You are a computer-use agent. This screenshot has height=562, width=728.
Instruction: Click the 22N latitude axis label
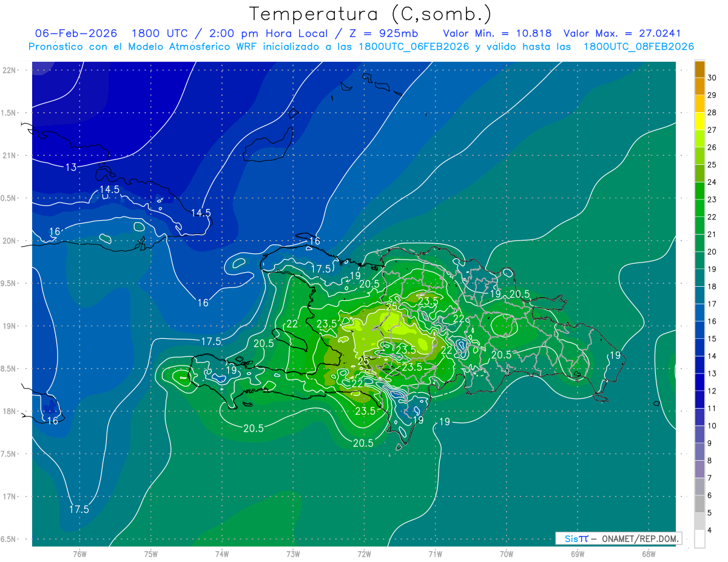(10, 70)
